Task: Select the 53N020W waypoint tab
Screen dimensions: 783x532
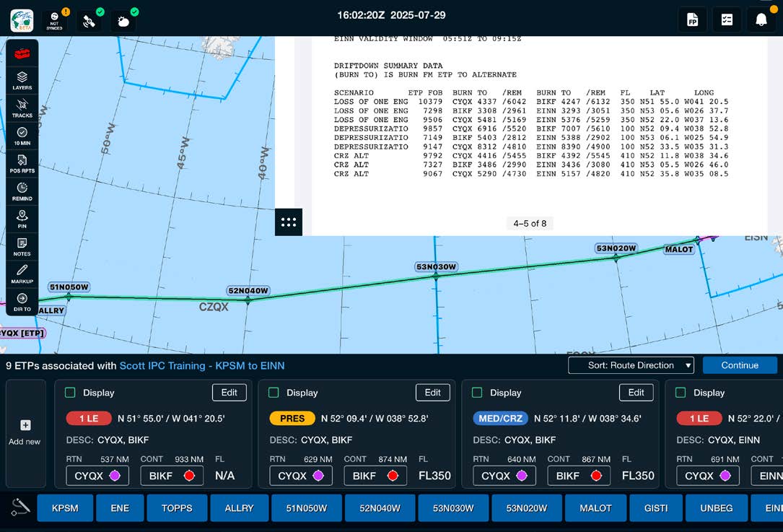Action: 527,508
